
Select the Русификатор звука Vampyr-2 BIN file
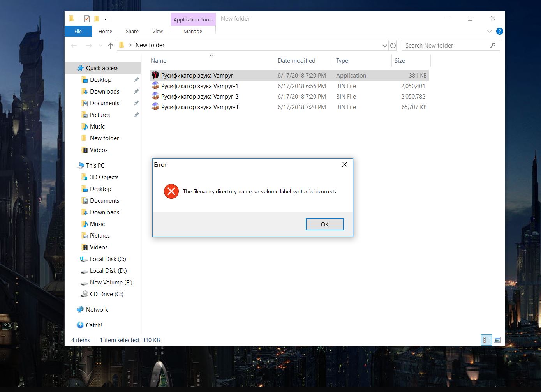[x=289, y=96]
